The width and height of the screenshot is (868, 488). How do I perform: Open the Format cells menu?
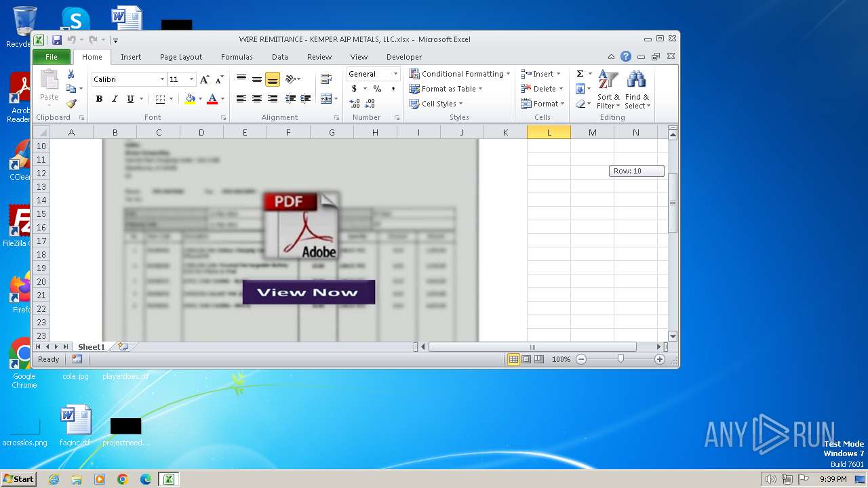(542, 104)
